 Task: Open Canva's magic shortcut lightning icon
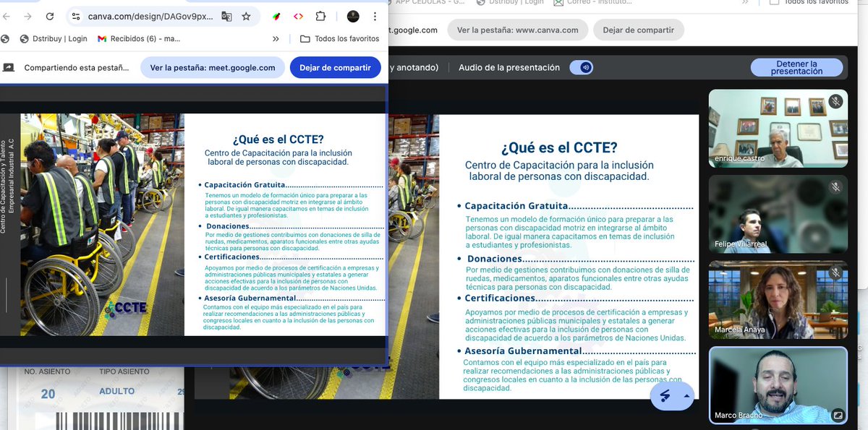(665, 395)
